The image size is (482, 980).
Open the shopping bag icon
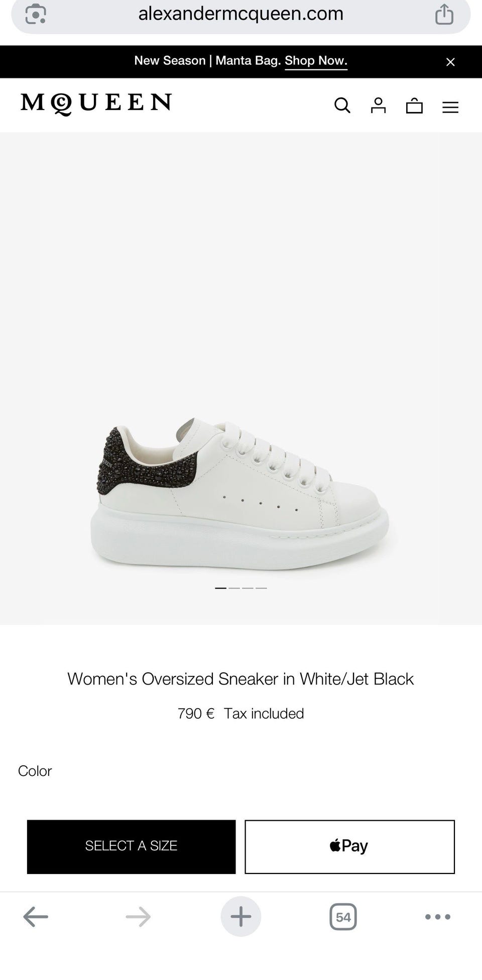tap(414, 106)
